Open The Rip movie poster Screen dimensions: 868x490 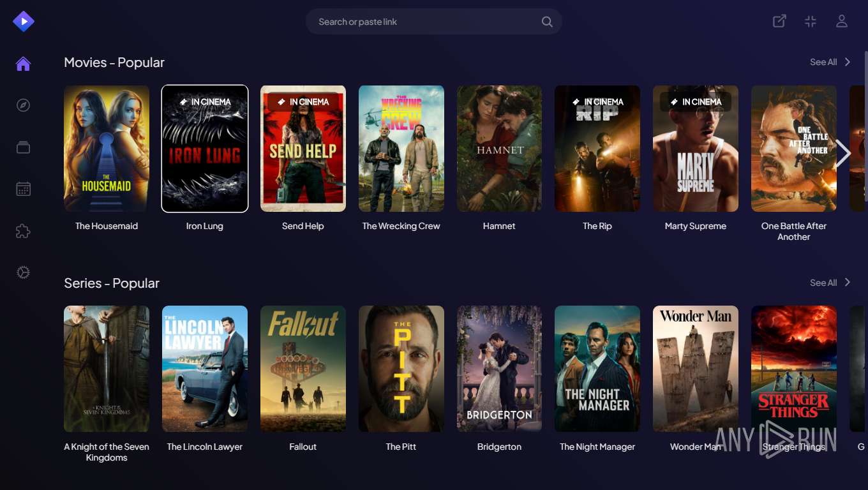[x=597, y=149]
